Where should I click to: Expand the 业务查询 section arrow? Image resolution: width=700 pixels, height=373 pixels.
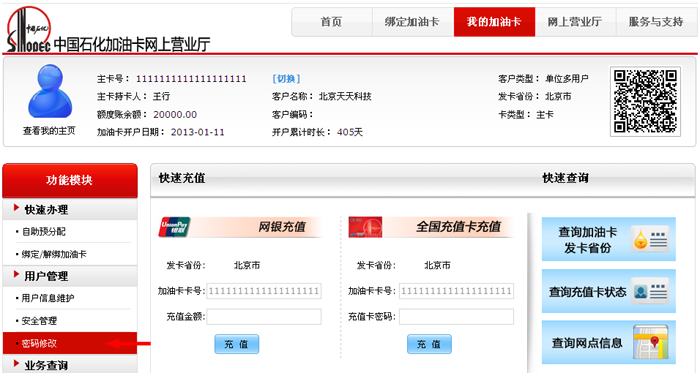[17, 363]
